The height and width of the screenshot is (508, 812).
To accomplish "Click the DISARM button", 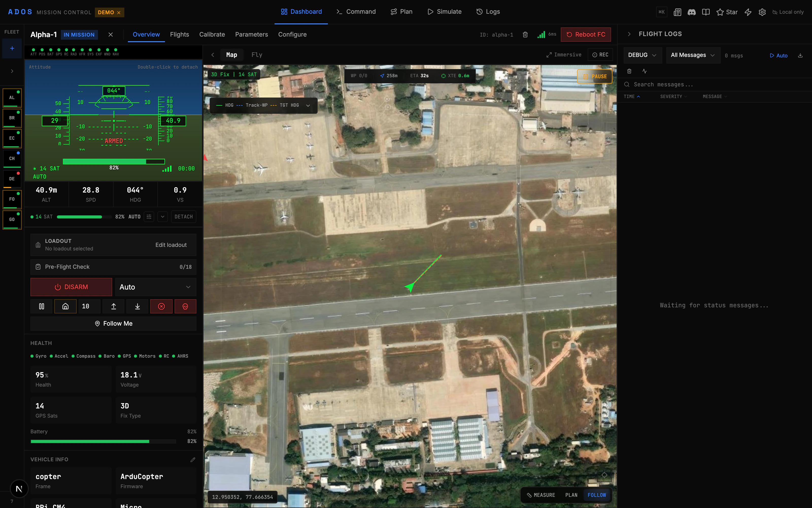I will pos(71,287).
